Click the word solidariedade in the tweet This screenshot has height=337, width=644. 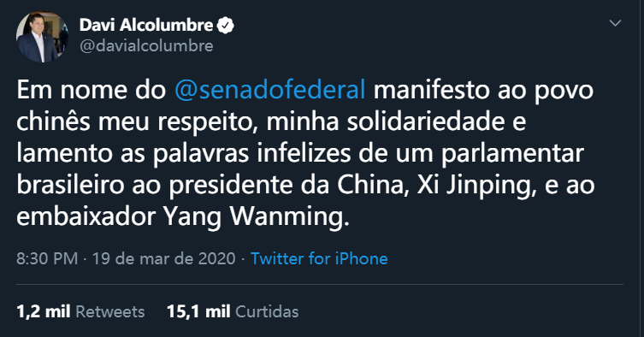(x=425, y=121)
